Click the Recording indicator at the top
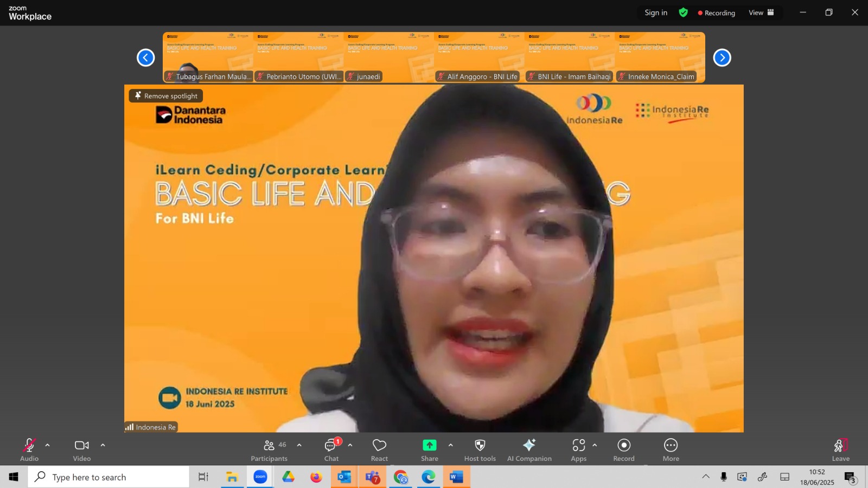Viewport: 868px width, 488px height. click(x=717, y=13)
